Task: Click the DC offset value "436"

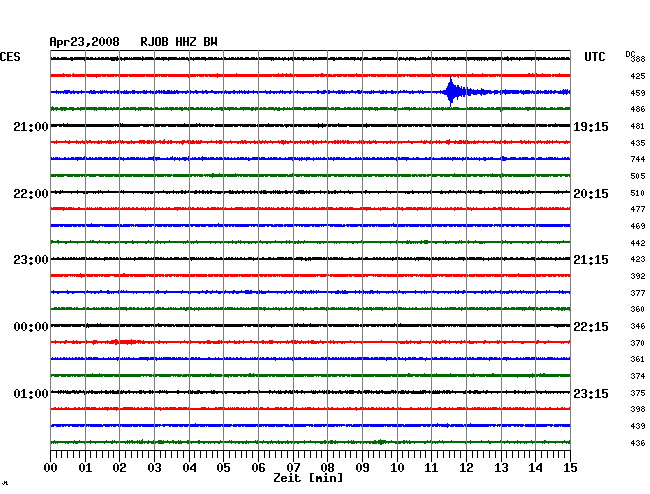Action: (638, 443)
